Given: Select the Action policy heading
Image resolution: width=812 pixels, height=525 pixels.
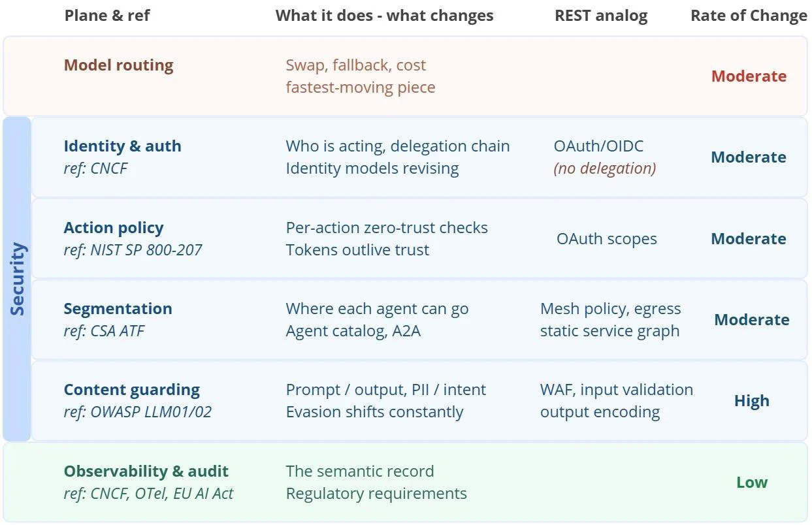Looking at the screenshot, I should [x=114, y=228].
